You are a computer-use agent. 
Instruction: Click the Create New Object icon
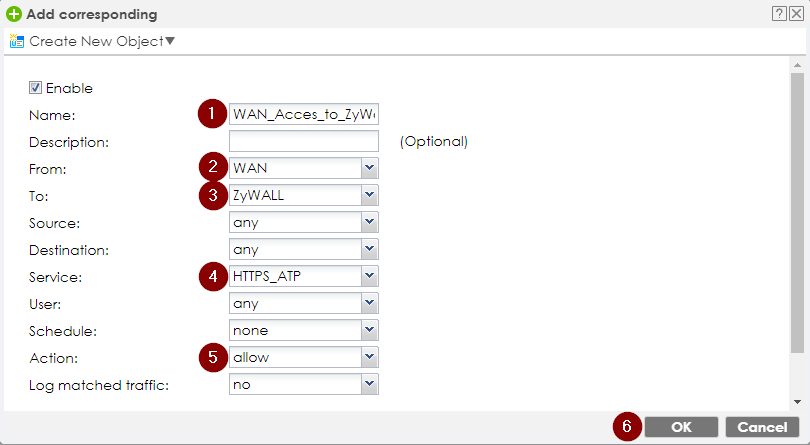coord(16,42)
